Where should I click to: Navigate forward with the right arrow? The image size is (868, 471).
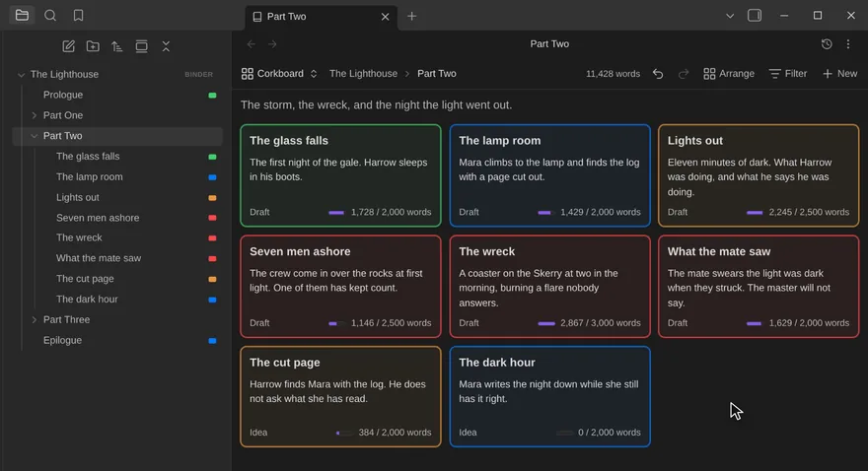(x=272, y=44)
